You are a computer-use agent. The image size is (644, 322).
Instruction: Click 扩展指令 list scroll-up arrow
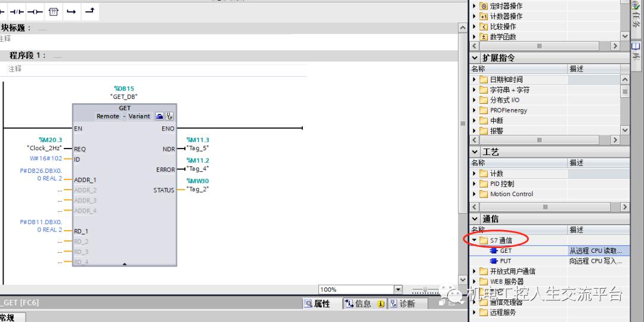point(625,79)
